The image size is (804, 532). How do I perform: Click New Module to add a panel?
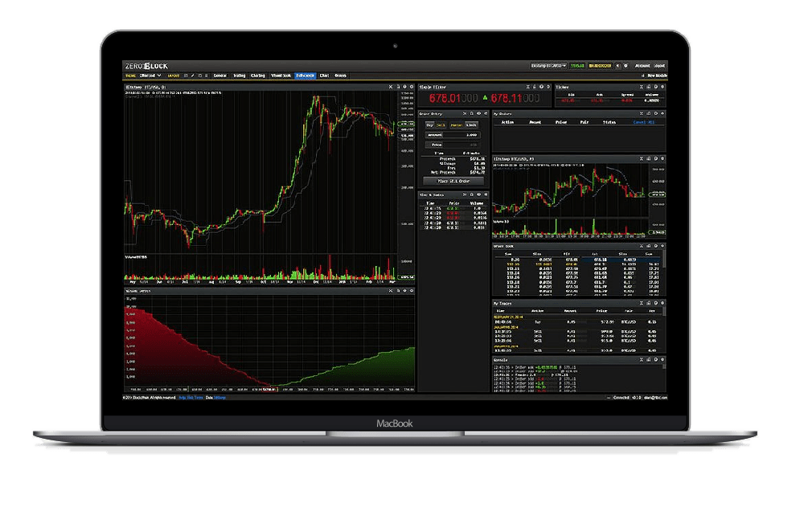pyautogui.click(x=658, y=76)
